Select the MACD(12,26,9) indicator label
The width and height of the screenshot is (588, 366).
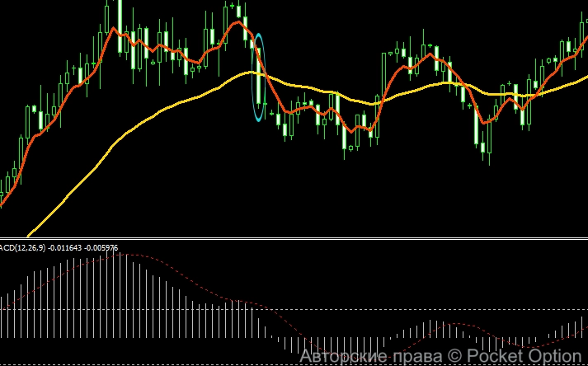coord(23,248)
